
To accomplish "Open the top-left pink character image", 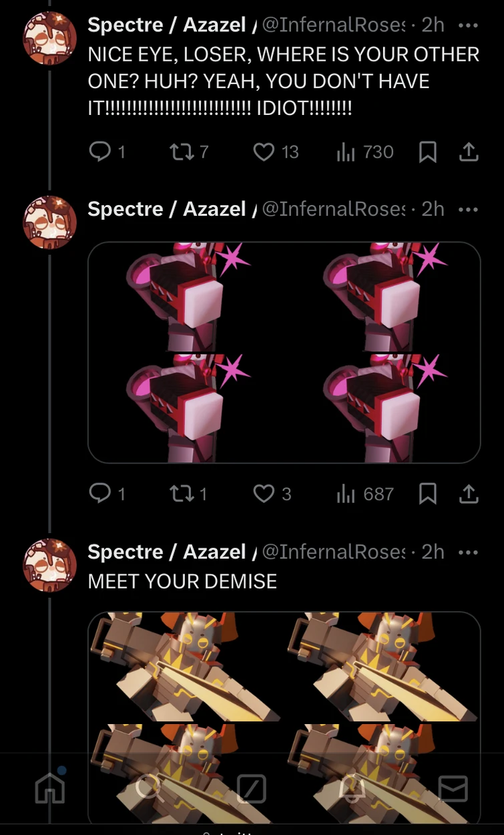I will point(186,297).
